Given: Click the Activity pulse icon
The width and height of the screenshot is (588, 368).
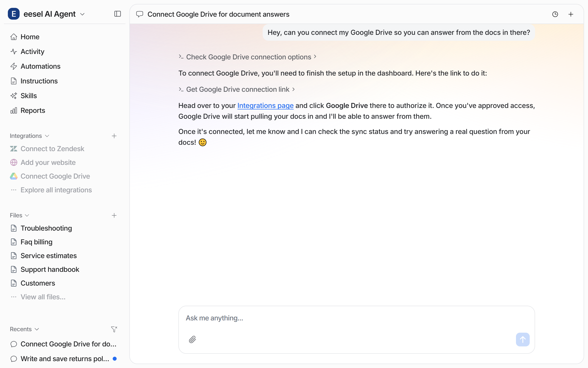Looking at the screenshot, I should pyautogui.click(x=14, y=52).
